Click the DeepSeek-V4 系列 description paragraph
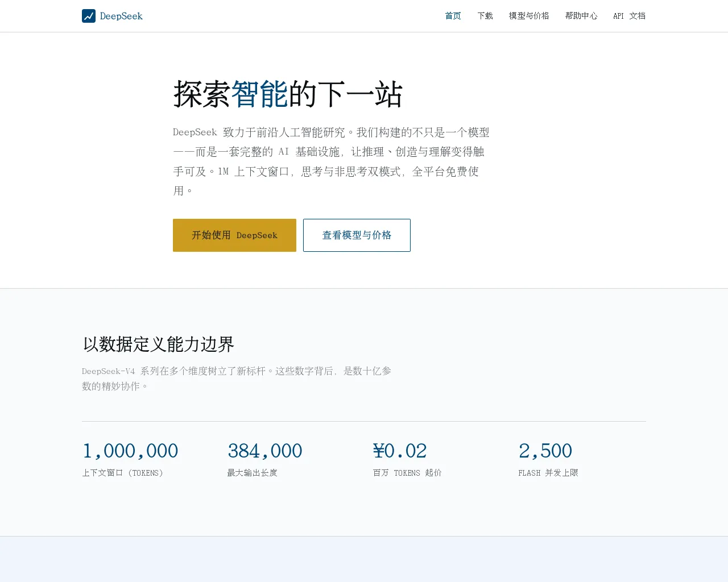 (237, 379)
